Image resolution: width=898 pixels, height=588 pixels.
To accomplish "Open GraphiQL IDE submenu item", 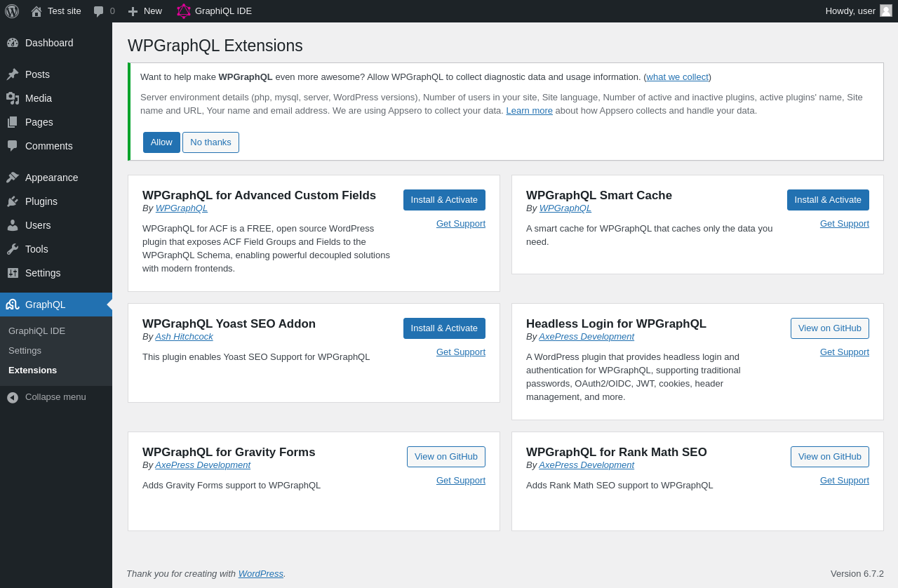I will click(36, 331).
